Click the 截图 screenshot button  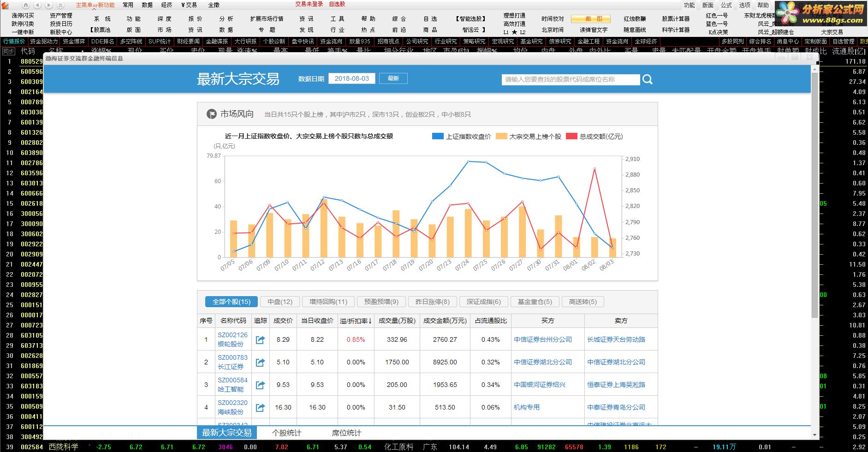point(590,19)
